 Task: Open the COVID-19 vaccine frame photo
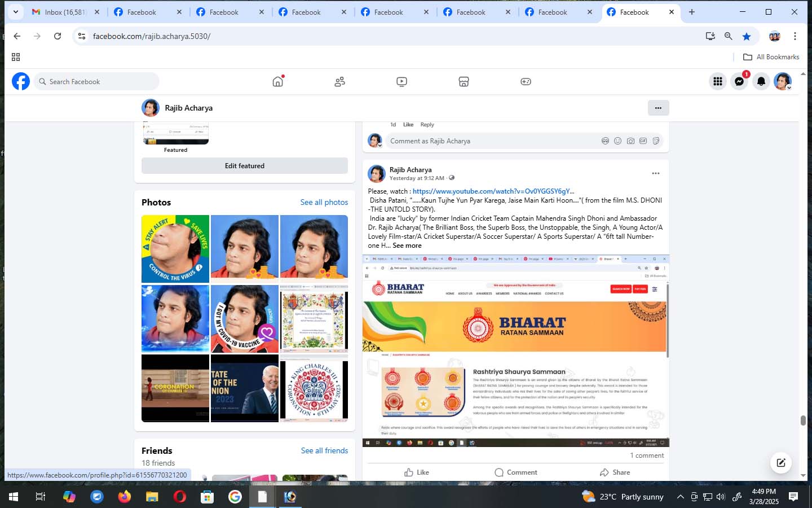pos(245,319)
